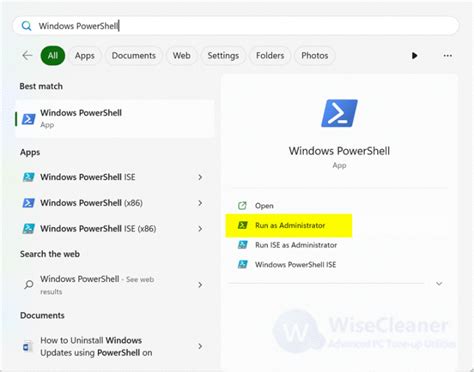Open the Windows PowerShell best match result
This screenshot has width=474, height=372.
[115, 119]
